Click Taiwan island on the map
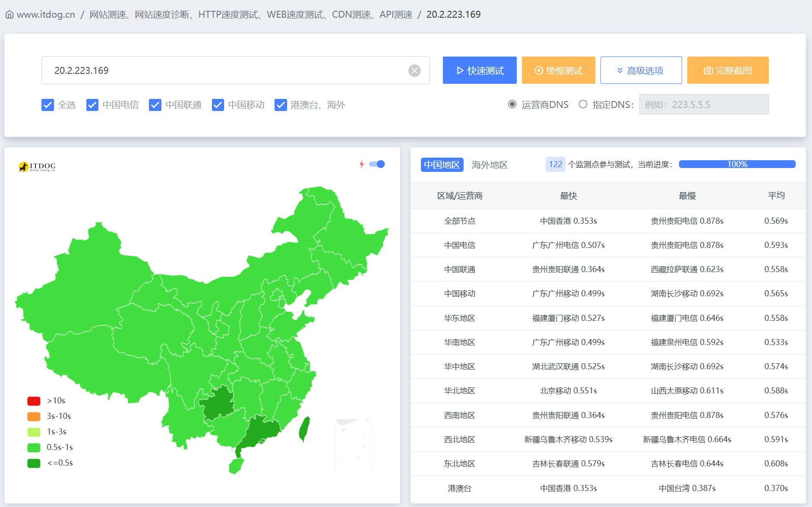This screenshot has width=812, height=507. (x=305, y=429)
